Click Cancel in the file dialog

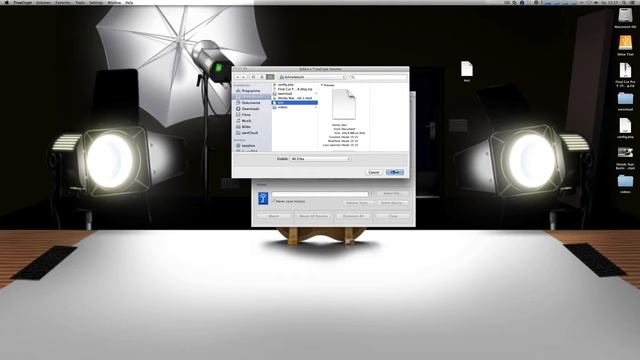[374, 172]
